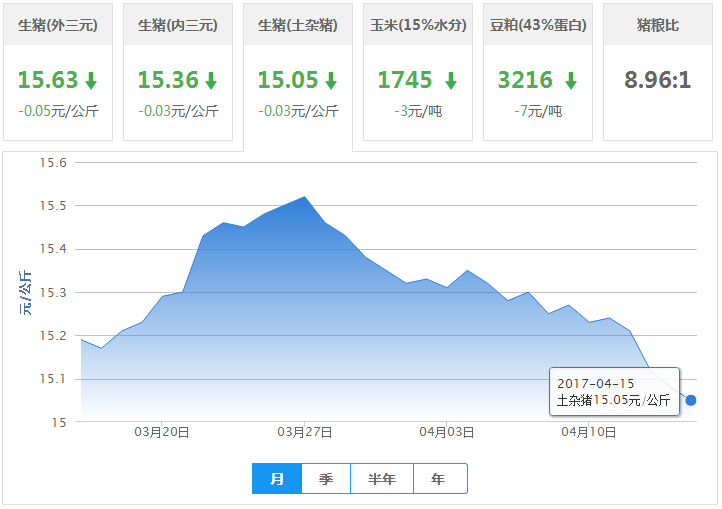Click the blue data point for 2017-04-15
This screenshot has height=509, width=722.
690,400
